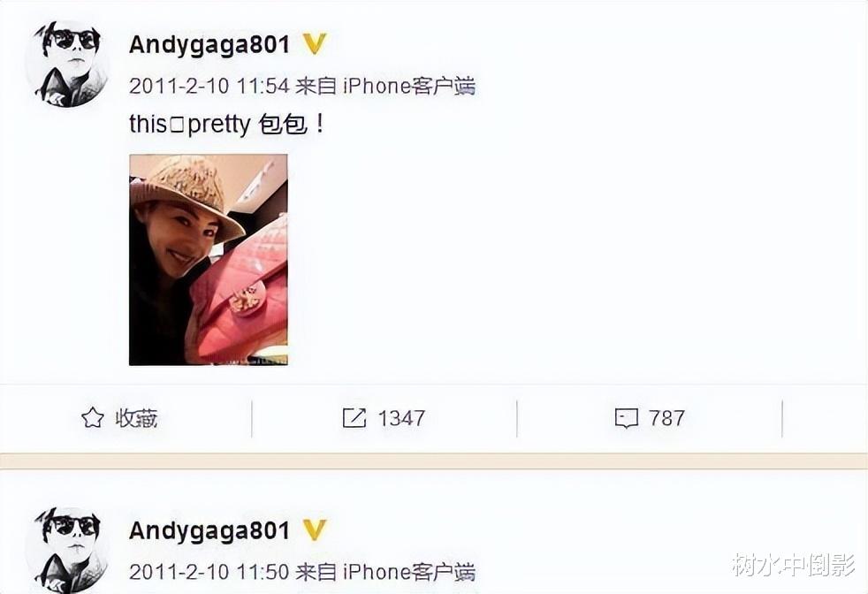Click the 1347 repost count

click(x=401, y=418)
